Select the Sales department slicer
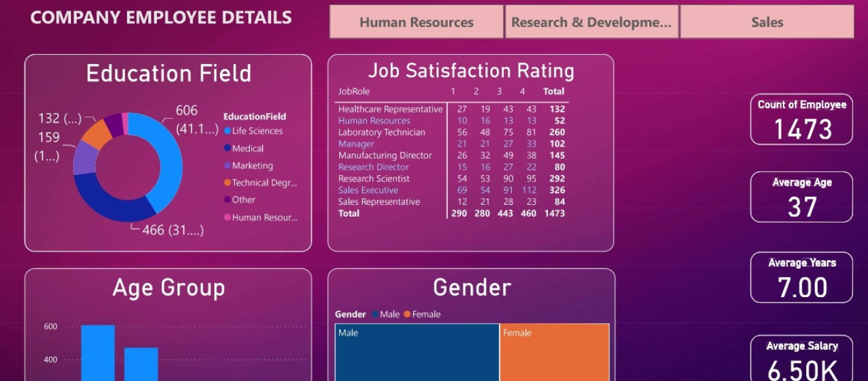Screen dimensions: 868x381 tap(767, 22)
